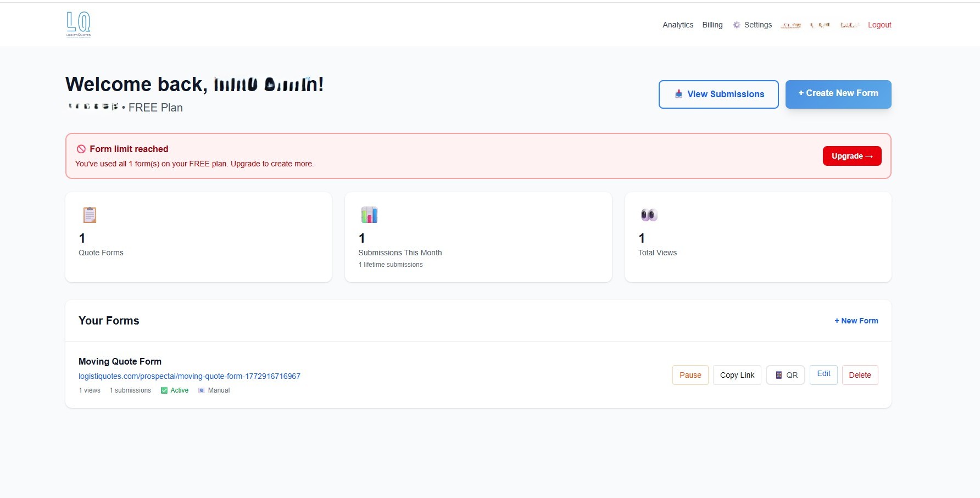Open the Your Forms section header
Screen dimensions: 980x498
[109, 321]
